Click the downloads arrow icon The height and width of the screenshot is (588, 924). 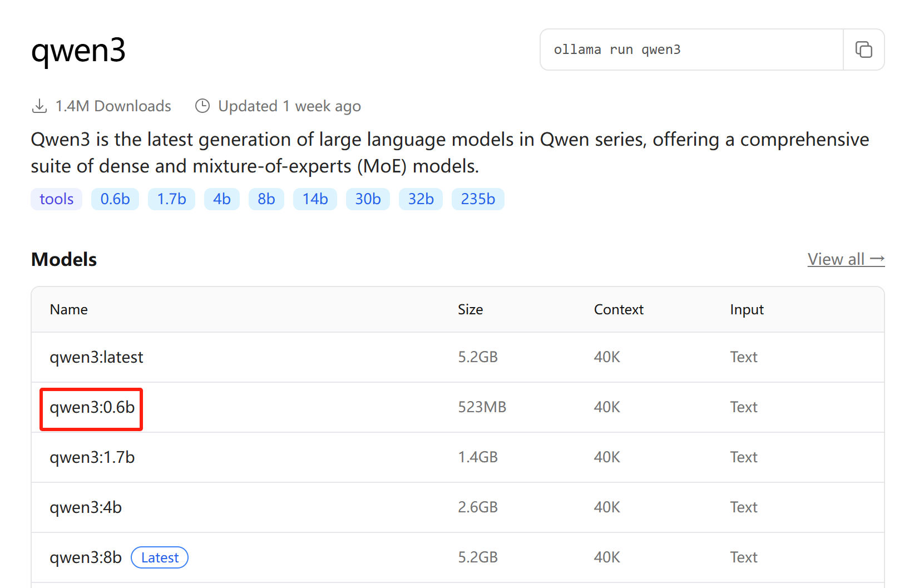[39, 106]
